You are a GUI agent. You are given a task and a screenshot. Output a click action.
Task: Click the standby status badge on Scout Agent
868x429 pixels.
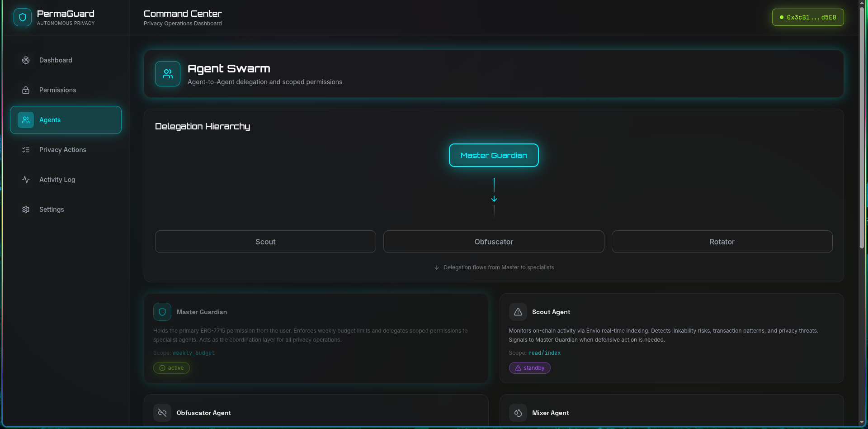[x=529, y=368]
